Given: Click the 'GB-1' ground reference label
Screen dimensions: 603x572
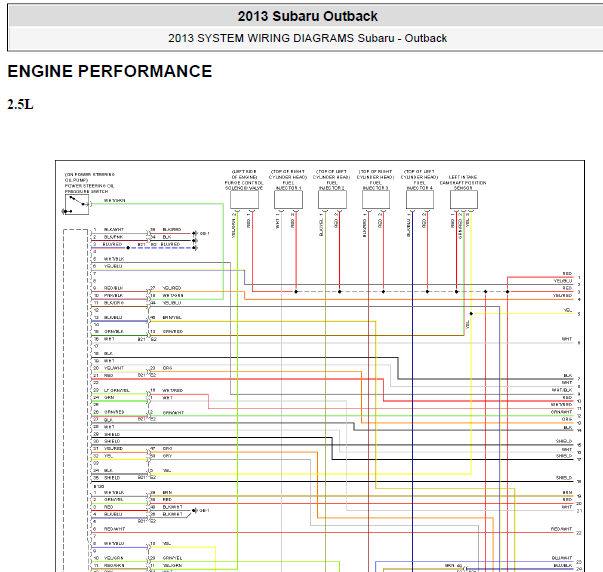Looking at the screenshot, I should coord(204,511).
